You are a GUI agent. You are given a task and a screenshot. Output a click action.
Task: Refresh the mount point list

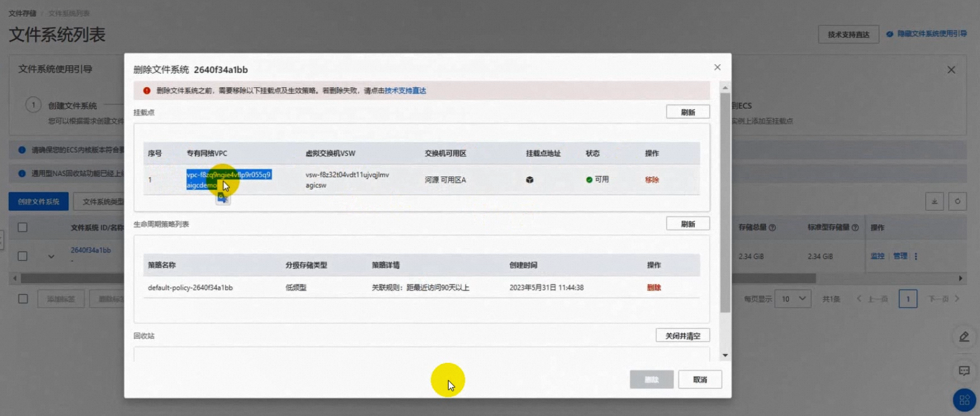(688, 112)
